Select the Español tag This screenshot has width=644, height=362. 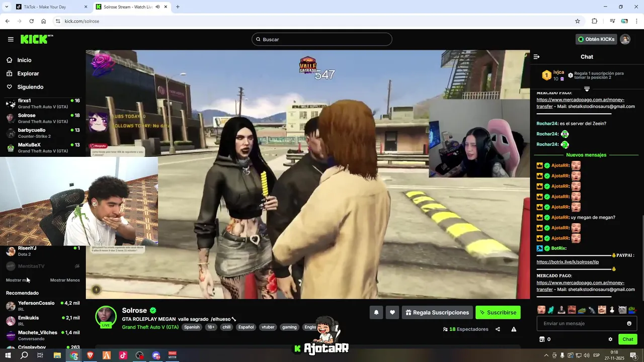tap(246, 327)
